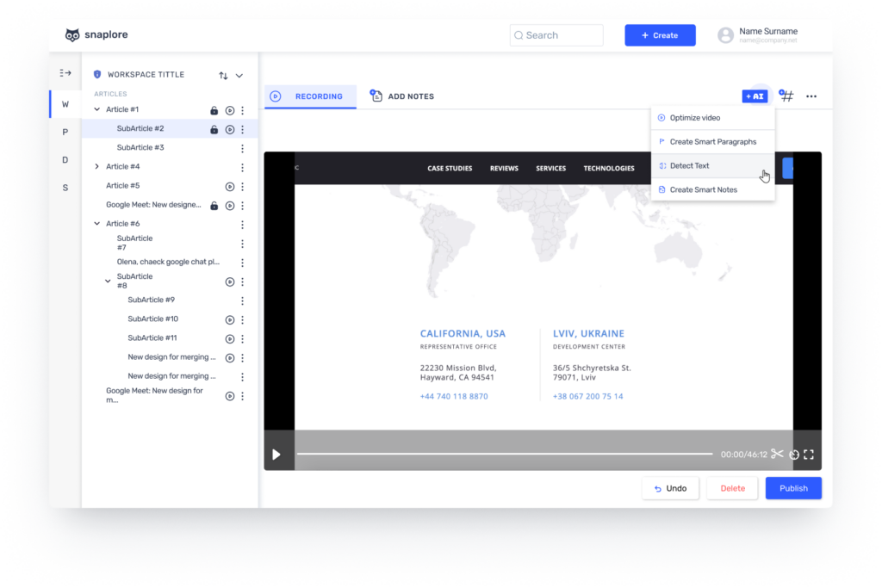Select Detect Text from the AI menu

click(712, 166)
